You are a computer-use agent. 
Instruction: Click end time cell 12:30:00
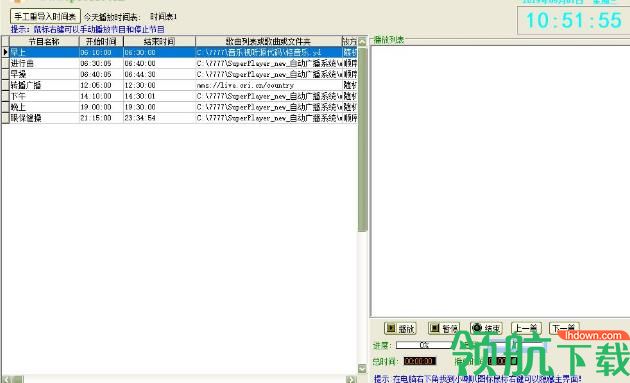pos(159,85)
